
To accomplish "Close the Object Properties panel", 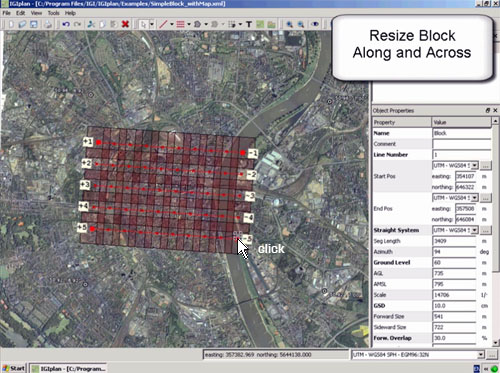I will pos(495,110).
